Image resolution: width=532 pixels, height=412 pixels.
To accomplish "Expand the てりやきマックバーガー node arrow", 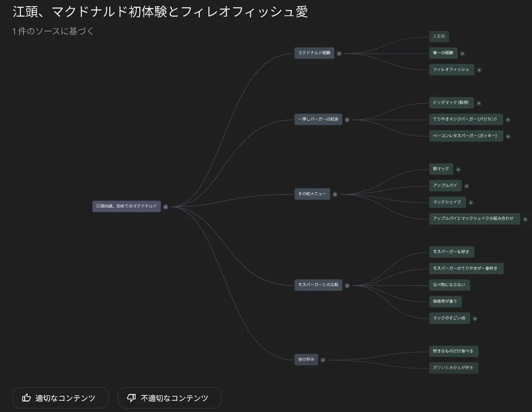I will coord(508,120).
